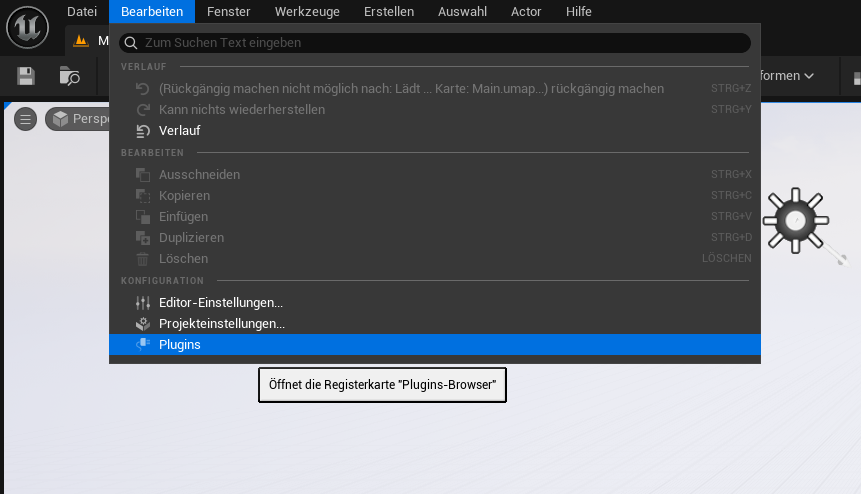Open the Erstellen menu
The width and height of the screenshot is (861, 494).
tap(389, 12)
